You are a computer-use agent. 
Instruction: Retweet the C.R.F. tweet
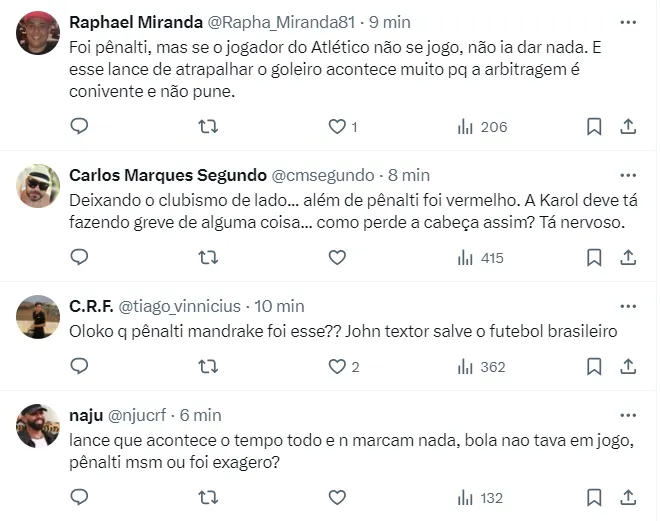click(x=208, y=367)
